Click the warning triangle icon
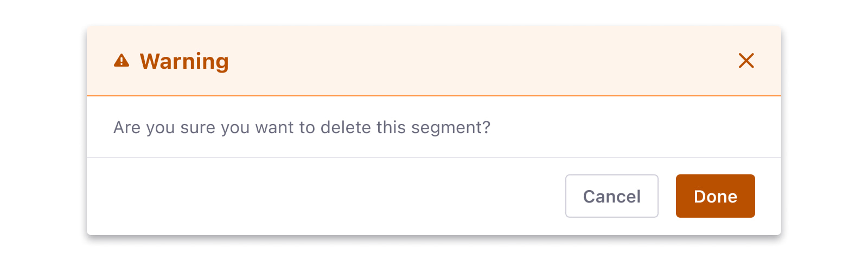The width and height of the screenshot is (868, 261). coord(122,61)
